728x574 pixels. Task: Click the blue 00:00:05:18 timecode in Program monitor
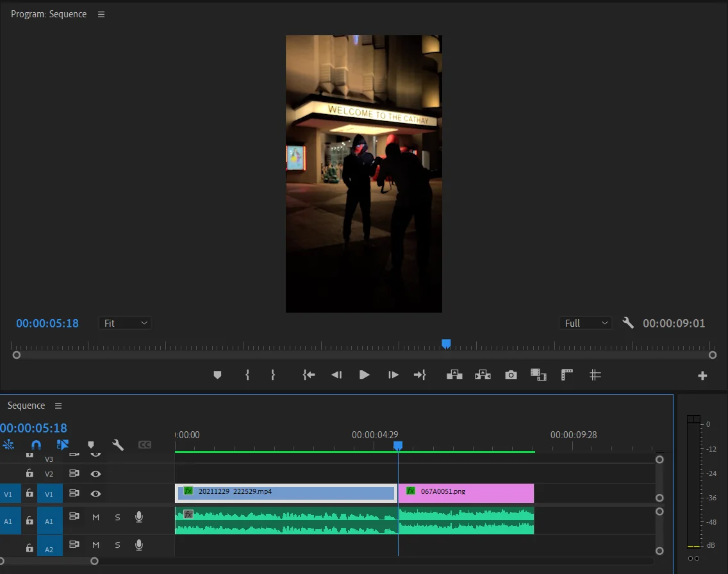click(47, 324)
